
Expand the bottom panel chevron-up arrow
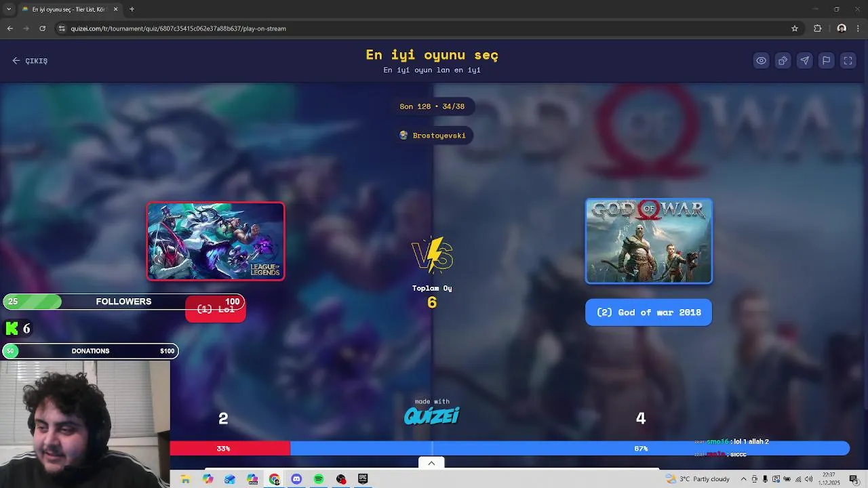431,463
